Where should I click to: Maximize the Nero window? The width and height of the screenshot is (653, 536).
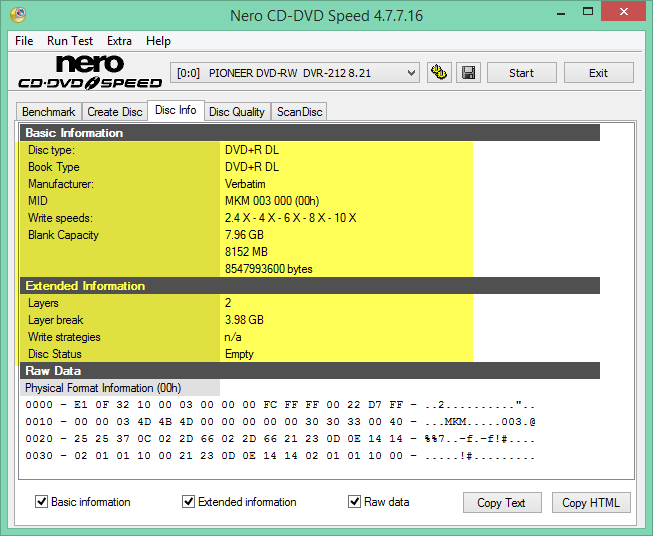coord(588,12)
